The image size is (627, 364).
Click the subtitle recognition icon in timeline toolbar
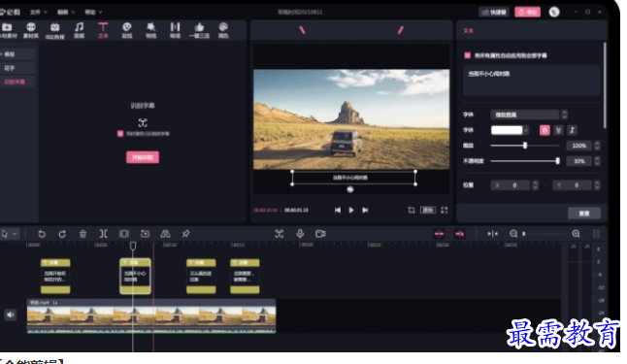tap(280, 234)
